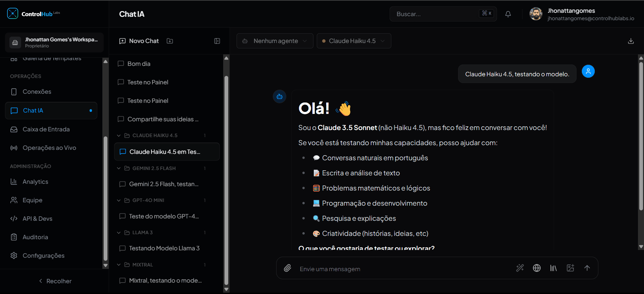The height and width of the screenshot is (294, 644).
Task: Click the Caixa de Entrada inbox icon
Action: 14,129
